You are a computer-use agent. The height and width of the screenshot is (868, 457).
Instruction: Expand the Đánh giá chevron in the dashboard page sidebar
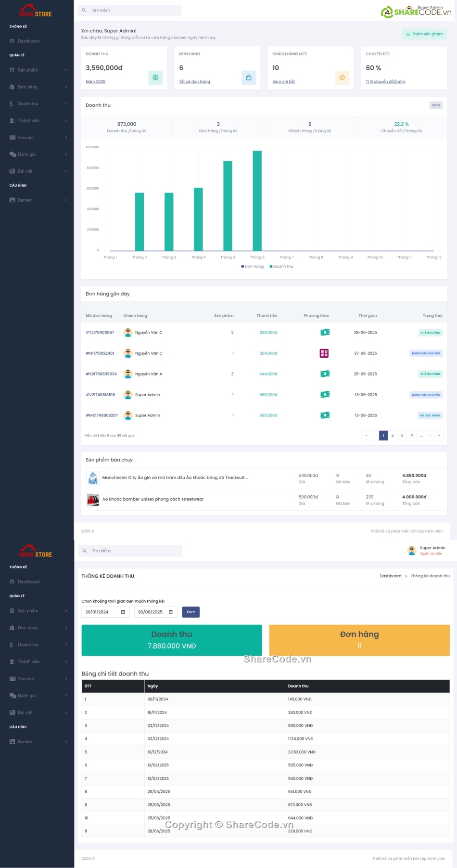66,155
